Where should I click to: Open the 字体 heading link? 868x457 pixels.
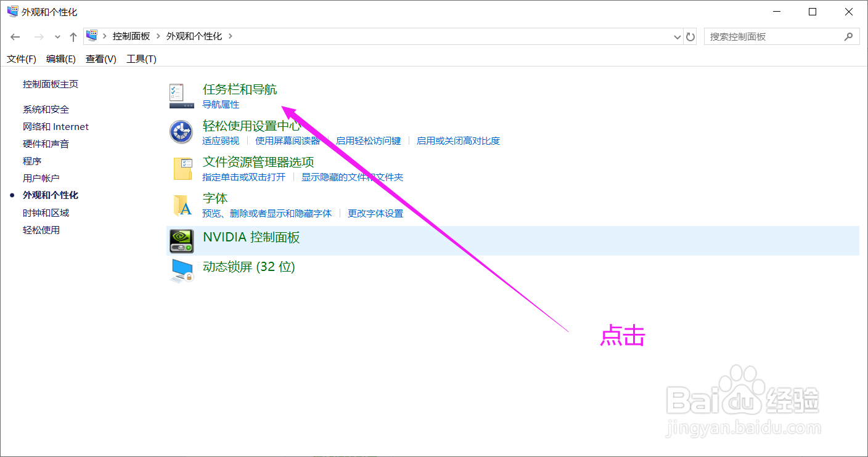point(215,198)
